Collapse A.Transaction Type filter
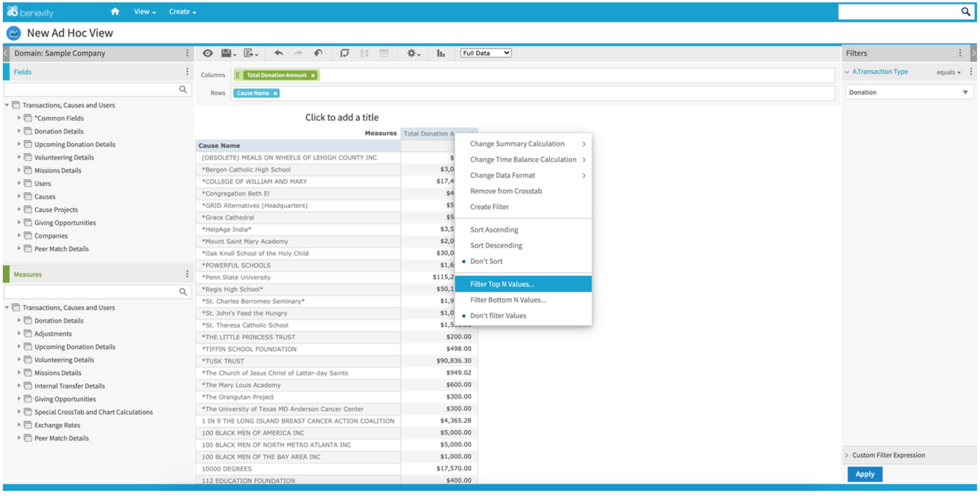Image resolution: width=980 pixels, height=496 pixels. (x=847, y=72)
